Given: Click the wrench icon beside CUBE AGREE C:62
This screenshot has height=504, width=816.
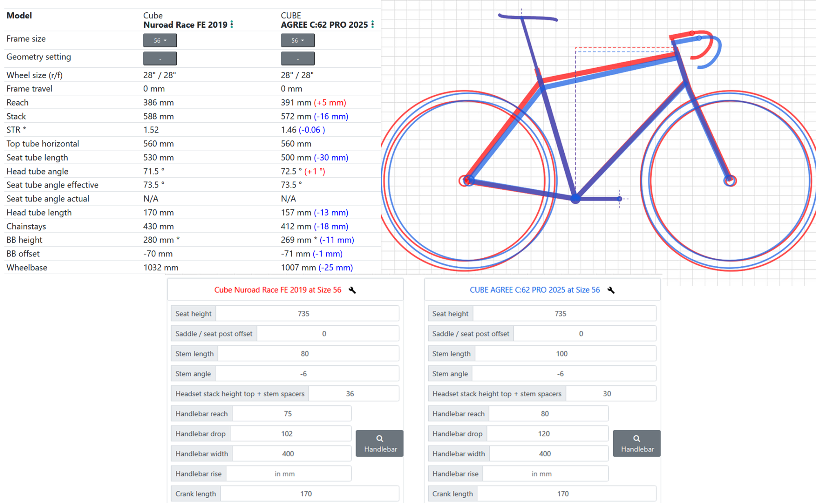Looking at the screenshot, I should (611, 290).
